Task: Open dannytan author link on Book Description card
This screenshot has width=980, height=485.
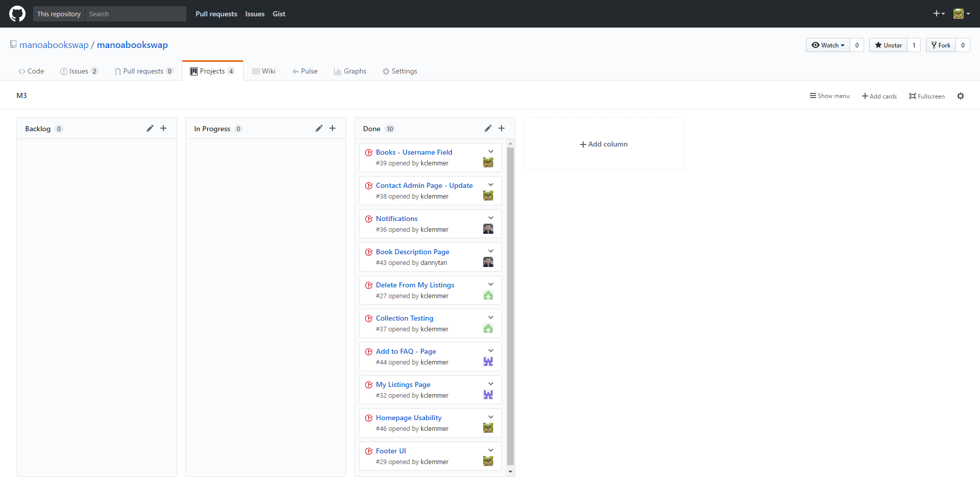Action: tap(434, 262)
